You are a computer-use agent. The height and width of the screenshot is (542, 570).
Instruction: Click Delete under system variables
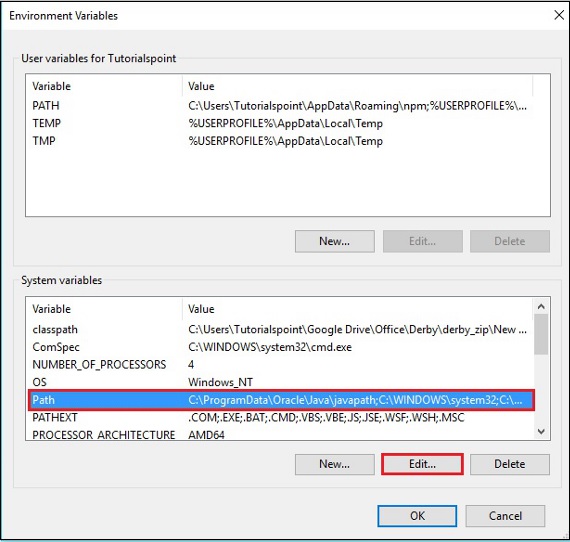[x=510, y=464]
